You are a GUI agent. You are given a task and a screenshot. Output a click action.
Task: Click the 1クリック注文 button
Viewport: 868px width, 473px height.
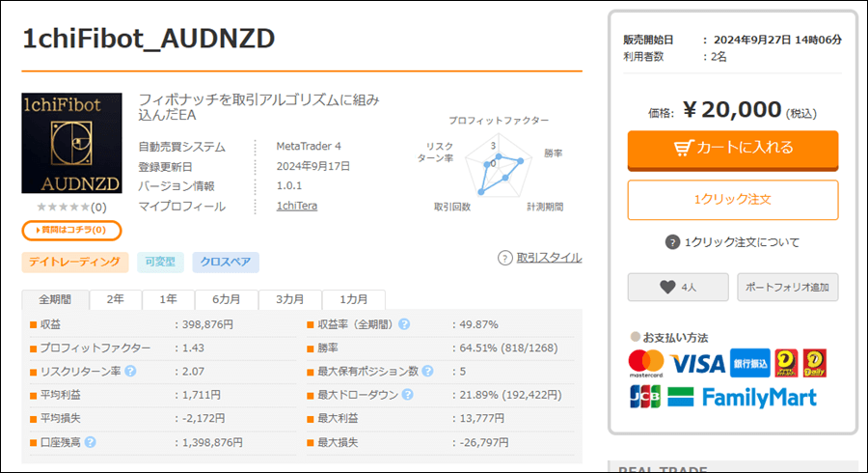point(733,200)
